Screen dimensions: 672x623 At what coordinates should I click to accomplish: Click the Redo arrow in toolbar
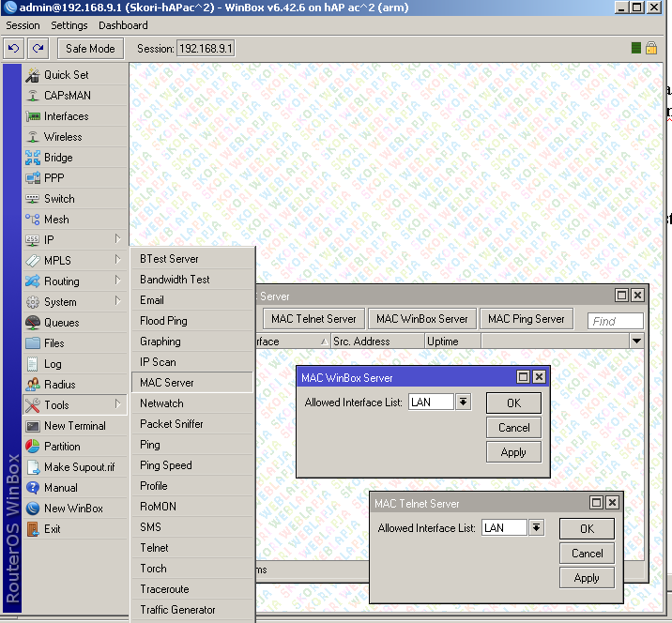38,48
